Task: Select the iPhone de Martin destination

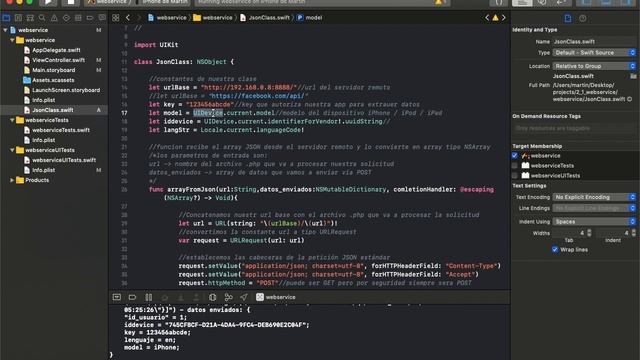Action: (x=164, y=2)
